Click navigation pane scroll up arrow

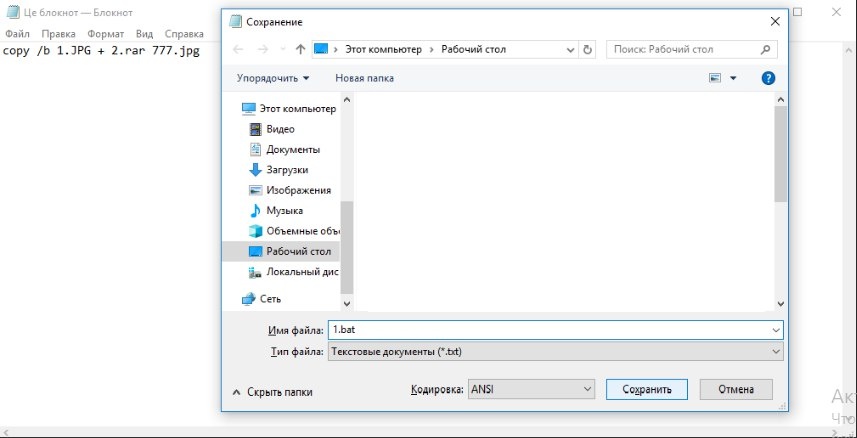pyautogui.click(x=347, y=100)
